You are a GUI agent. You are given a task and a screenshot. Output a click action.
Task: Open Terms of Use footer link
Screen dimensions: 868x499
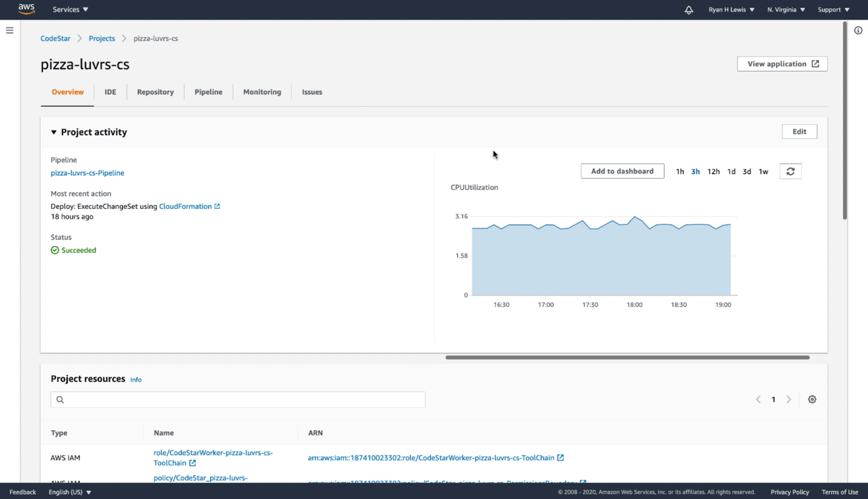point(840,492)
